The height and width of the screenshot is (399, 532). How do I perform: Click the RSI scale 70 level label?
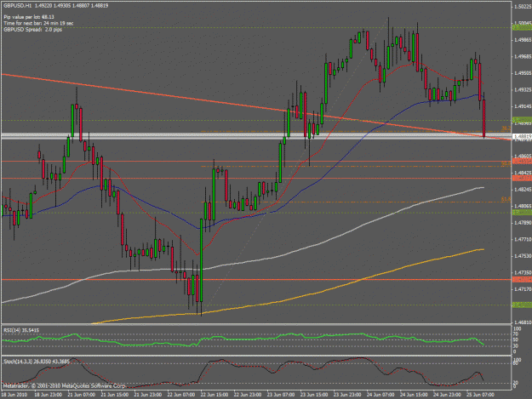[516, 333]
